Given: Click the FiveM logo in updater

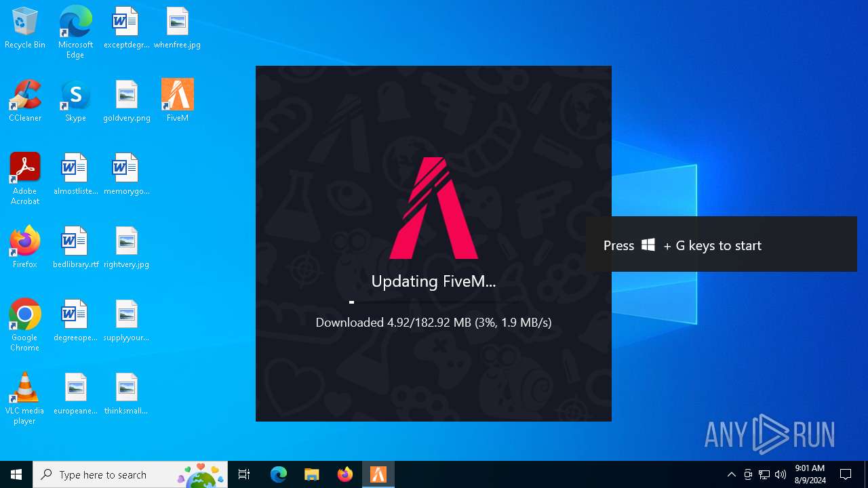Looking at the screenshot, I should point(433,208).
